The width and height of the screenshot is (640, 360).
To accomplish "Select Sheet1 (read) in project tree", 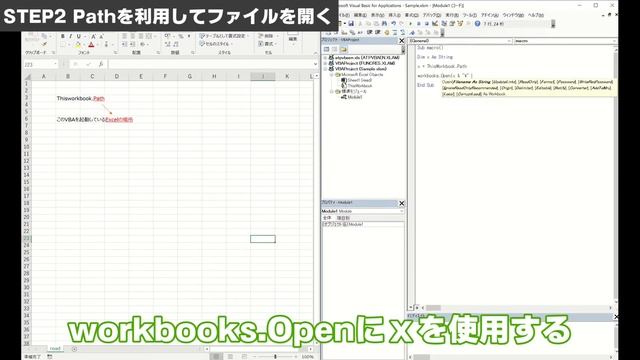I will coord(359,80).
